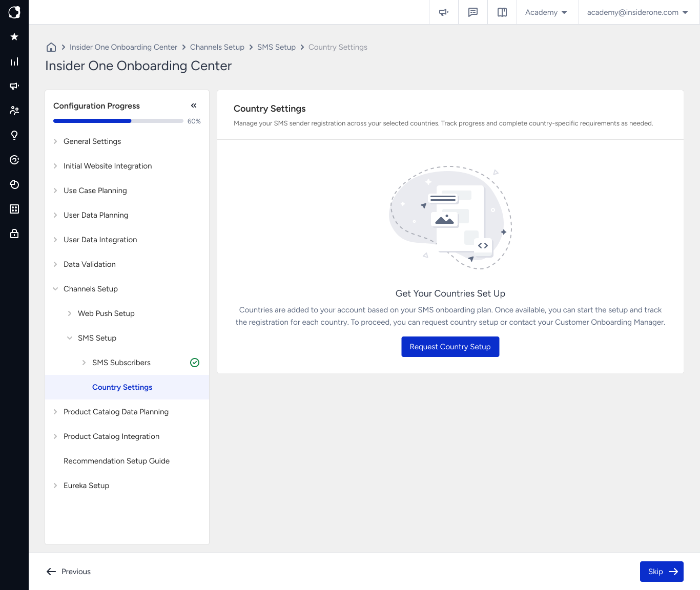The height and width of the screenshot is (590, 700).
Task: Expand Use Case Planning section
Action: point(127,191)
